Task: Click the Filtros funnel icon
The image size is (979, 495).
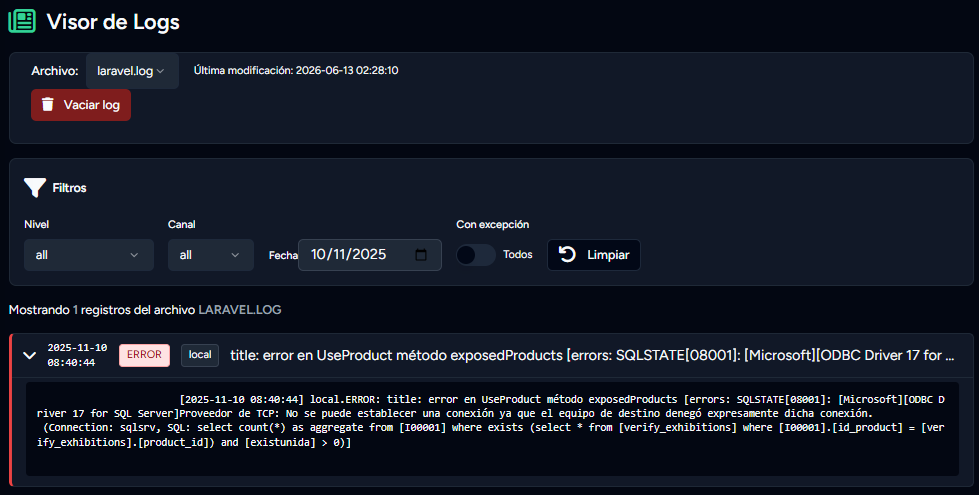Action: (35, 187)
